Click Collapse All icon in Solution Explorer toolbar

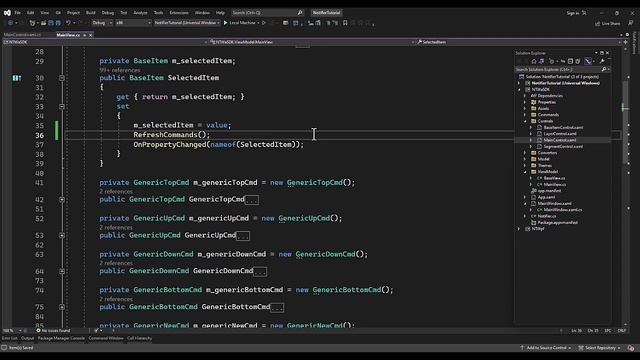coord(570,61)
